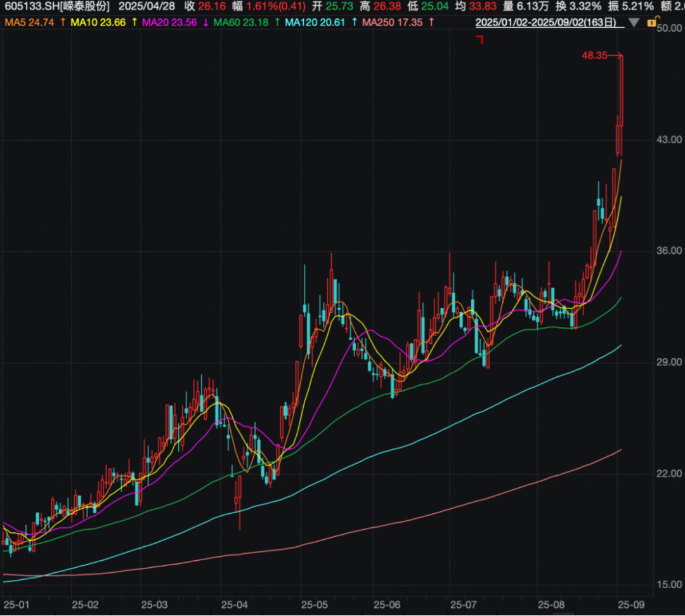Click the yellow unlock padlock icon
The image size is (685, 616).
pos(652,22)
